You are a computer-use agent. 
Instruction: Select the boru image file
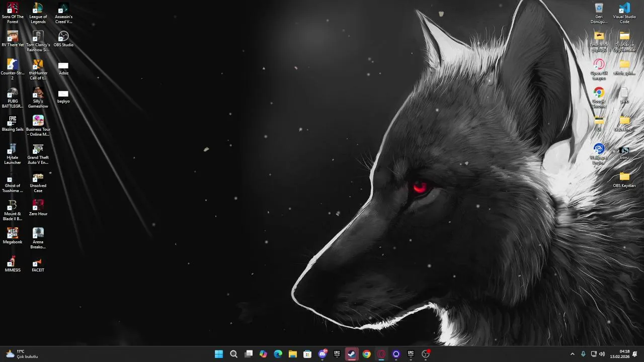pos(624,152)
